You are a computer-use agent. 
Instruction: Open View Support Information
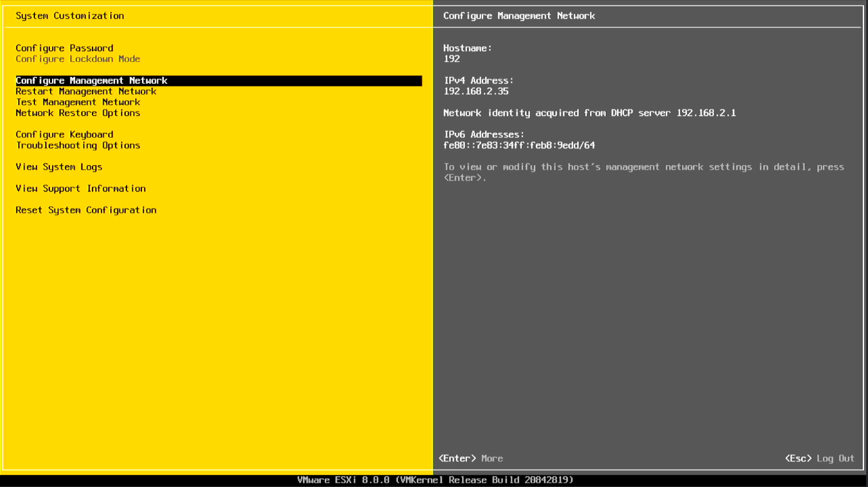pyautogui.click(x=81, y=188)
